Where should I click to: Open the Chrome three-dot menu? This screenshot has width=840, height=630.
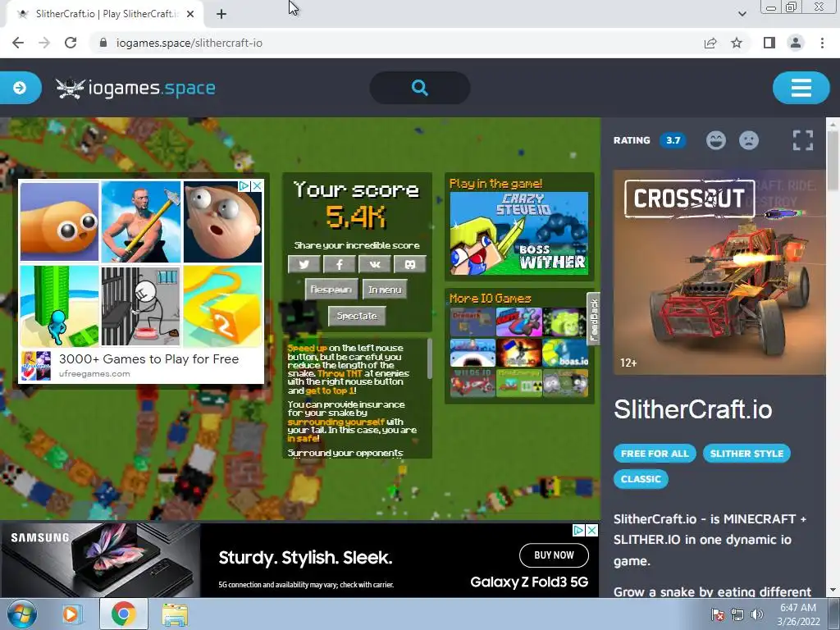click(822, 43)
